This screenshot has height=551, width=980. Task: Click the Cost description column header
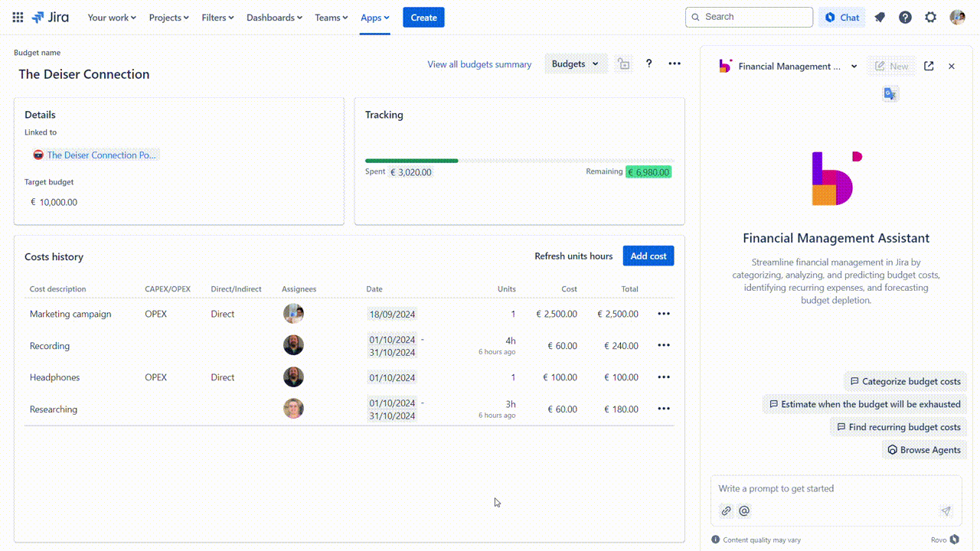(x=57, y=289)
